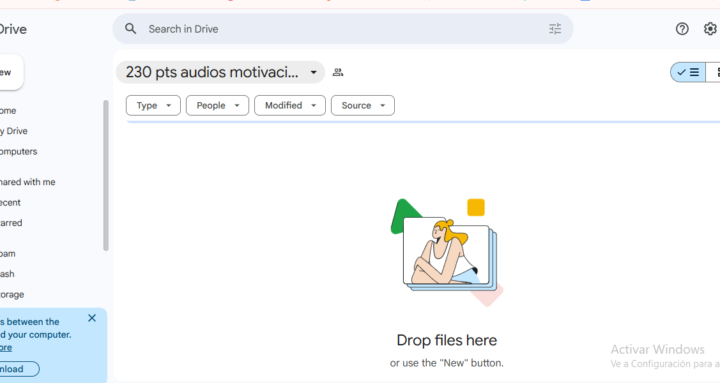Expand the Type filter dropdown
The width and height of the screenshot is (720, 383).
[x=153, y=106]
